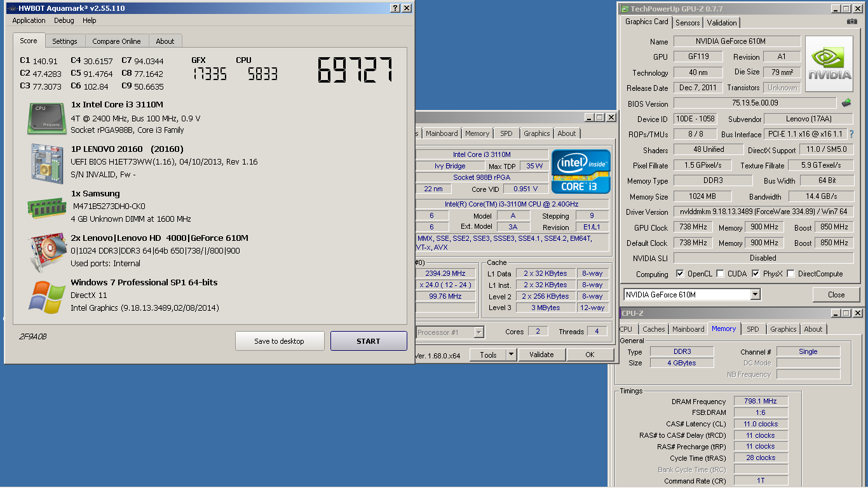Open the Help menu in Aquamark
Viewport: 868px width, 488px height.
pos(90,20)
